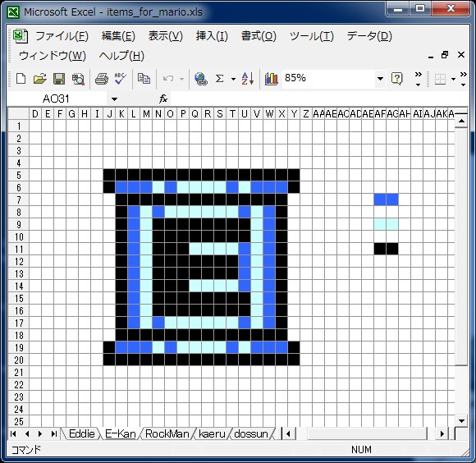Select column Q header
Screen dimensions: 476x463
[x=195, y=114]
